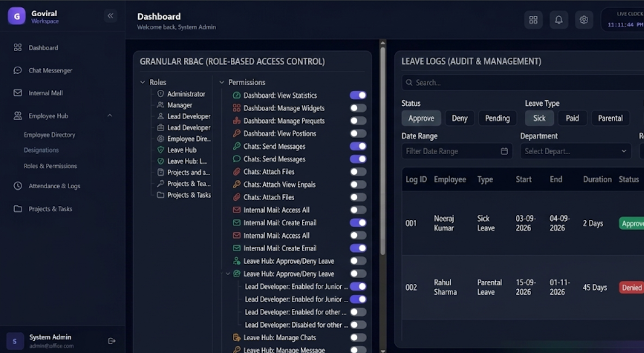Screen dimensions: 644x353
Task: Select Parental leave type
Action: tap(611, 118)
